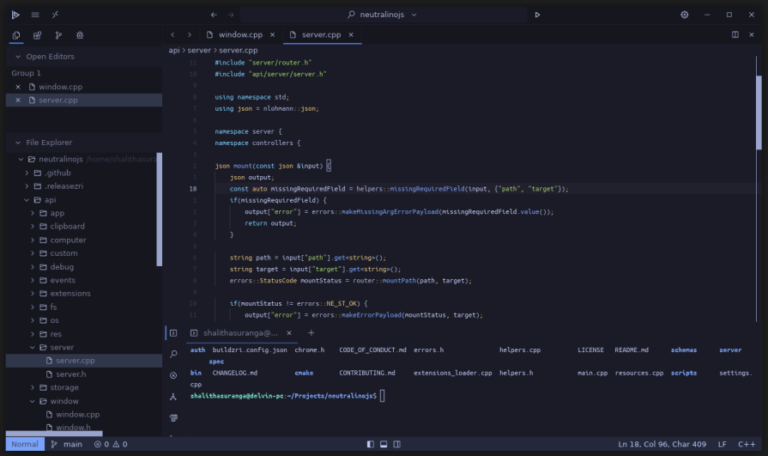Open the build settings sidebar icon

[80, 35]
